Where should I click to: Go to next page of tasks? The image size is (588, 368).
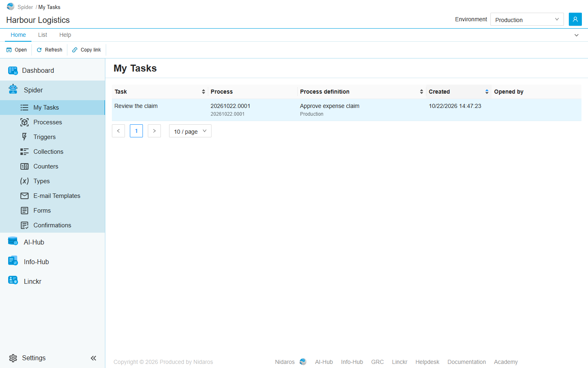pos(154,131)
